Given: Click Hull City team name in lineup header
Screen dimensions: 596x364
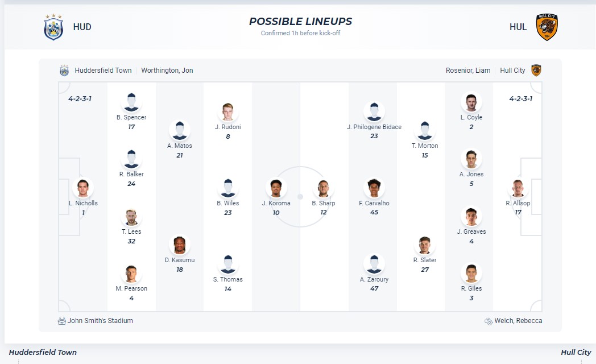Looking at the screenshot, I should point(512,71).
